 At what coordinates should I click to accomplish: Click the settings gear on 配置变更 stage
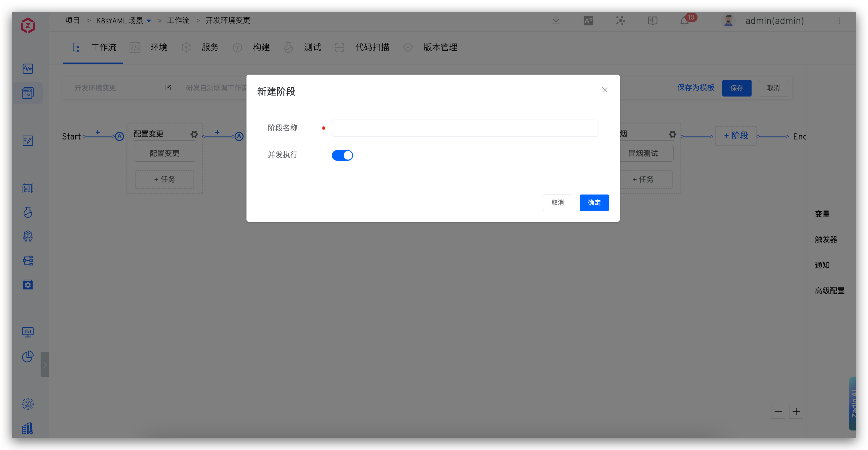[194, 134]
